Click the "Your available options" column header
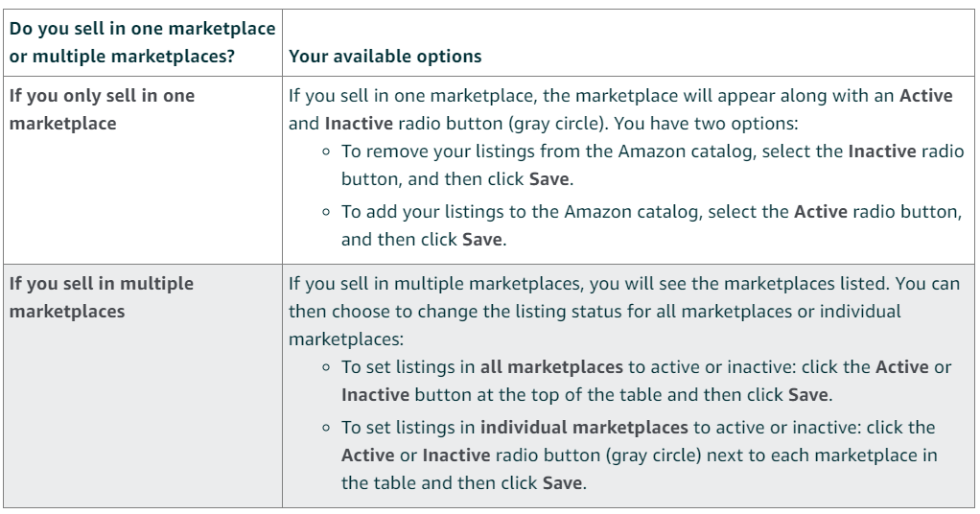This screenshot has height=514, width=980. [385, 56]
